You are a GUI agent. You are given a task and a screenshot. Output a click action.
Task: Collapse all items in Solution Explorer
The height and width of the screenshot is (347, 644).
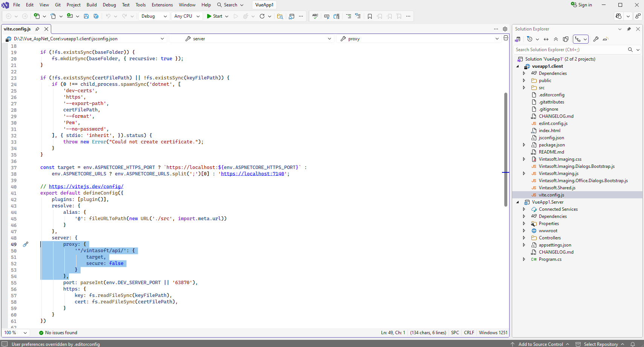pos(556,39)
